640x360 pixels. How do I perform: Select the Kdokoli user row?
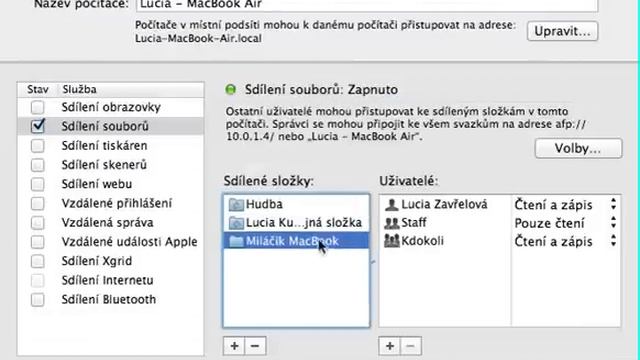(444, 241)
